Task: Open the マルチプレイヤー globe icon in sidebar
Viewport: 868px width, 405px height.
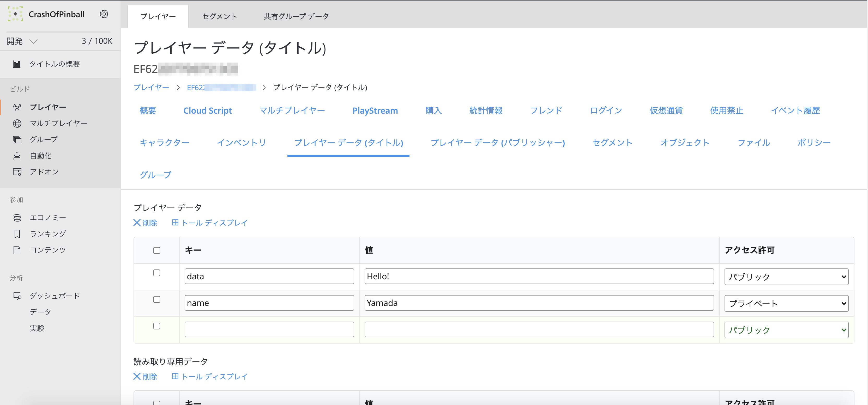Action: click(17, 123)
